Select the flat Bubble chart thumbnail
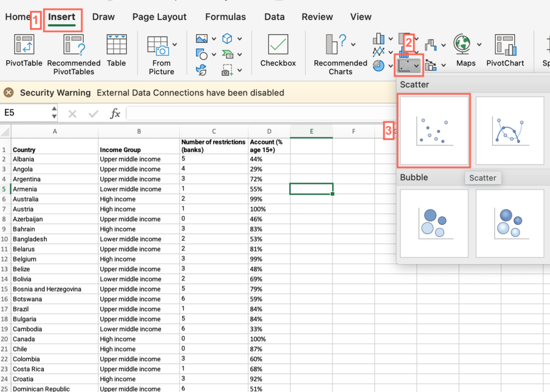 tap(434, 223)
